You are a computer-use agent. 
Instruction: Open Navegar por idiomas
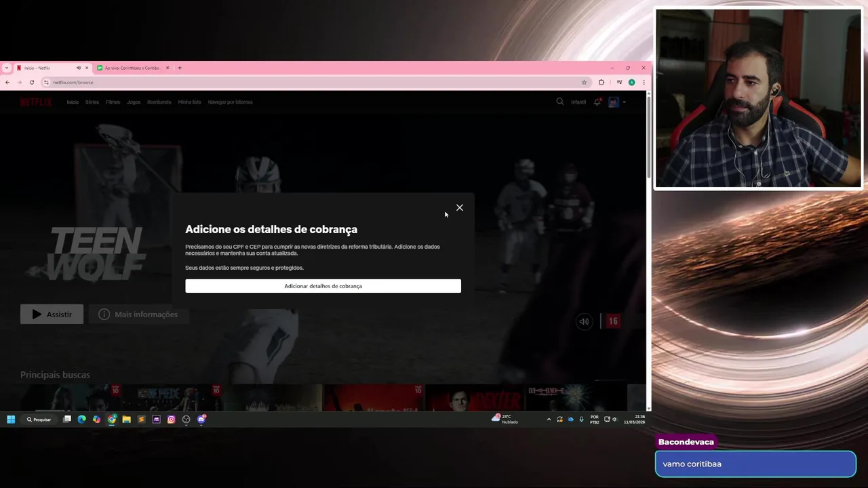click(230, 102)
